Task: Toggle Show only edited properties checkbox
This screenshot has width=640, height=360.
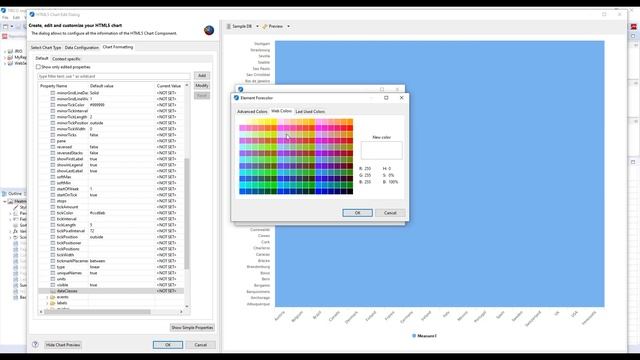Action: tap(38, 67)
